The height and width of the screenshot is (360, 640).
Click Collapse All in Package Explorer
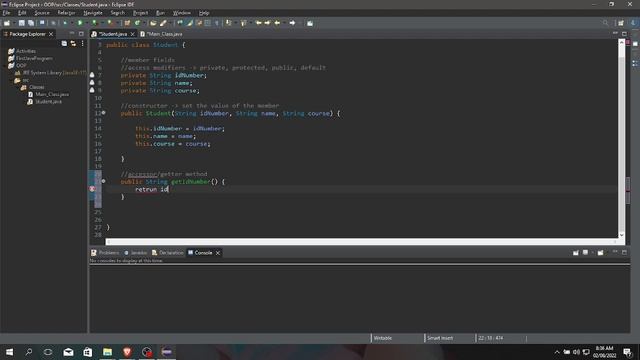64,43
